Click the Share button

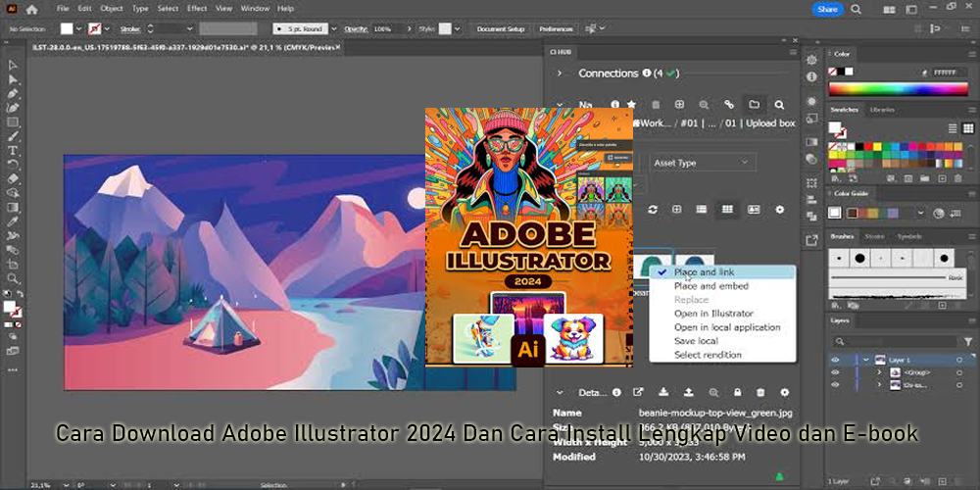(x=827, y=10)
